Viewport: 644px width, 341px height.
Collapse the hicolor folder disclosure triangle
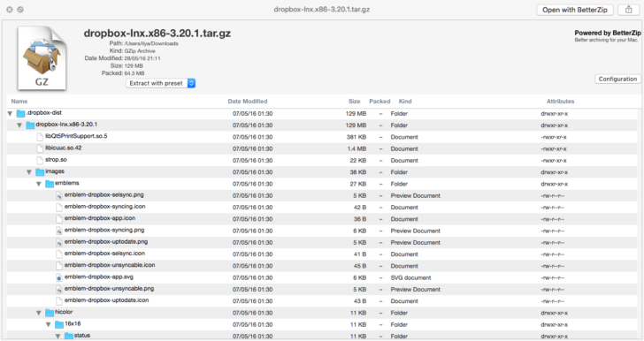coord(39,313)
